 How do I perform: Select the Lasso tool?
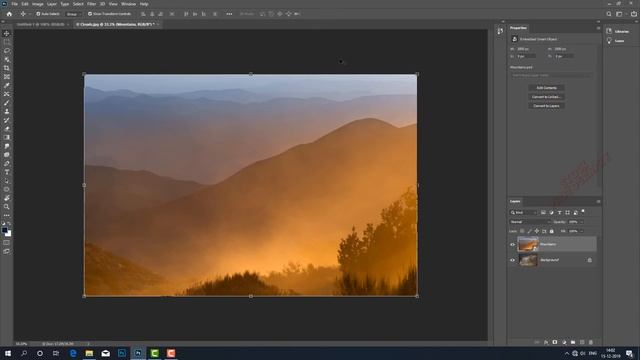coord(7,51)
